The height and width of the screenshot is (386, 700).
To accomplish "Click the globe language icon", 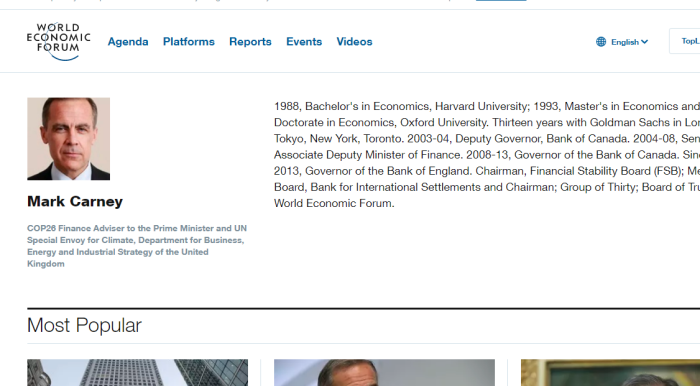I will 601,42.
